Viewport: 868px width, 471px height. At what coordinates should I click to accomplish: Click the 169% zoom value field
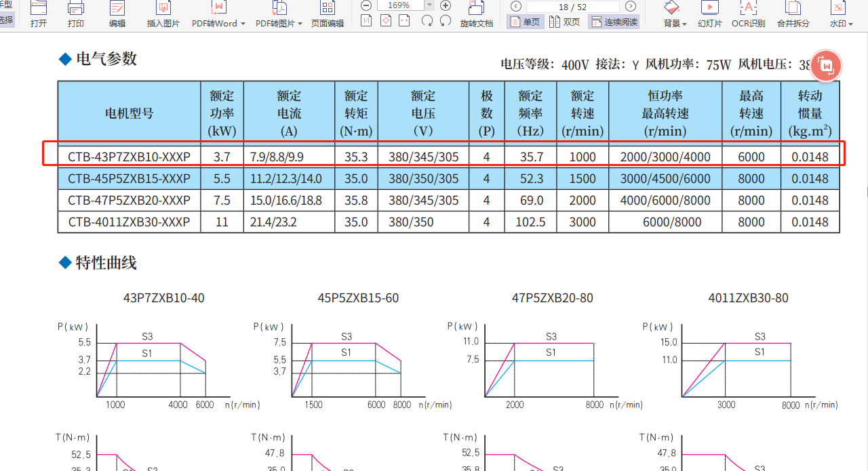click(400, 5)
